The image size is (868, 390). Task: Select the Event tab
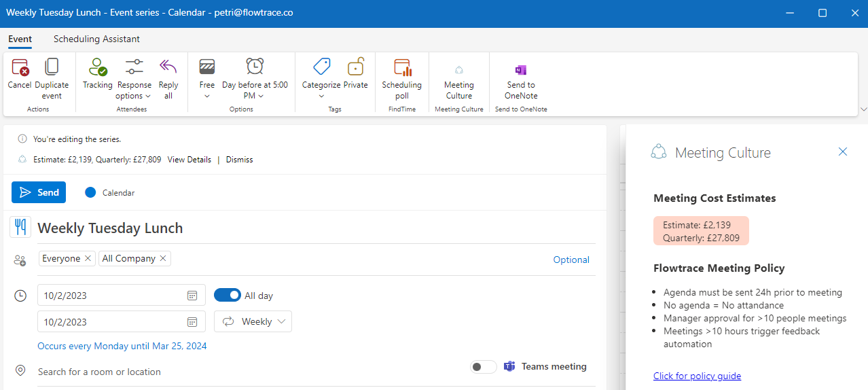[x=20, y=39]
